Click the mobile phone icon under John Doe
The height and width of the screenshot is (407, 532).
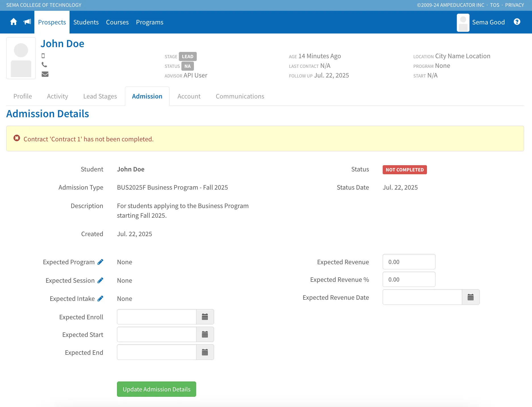point(43,56)
